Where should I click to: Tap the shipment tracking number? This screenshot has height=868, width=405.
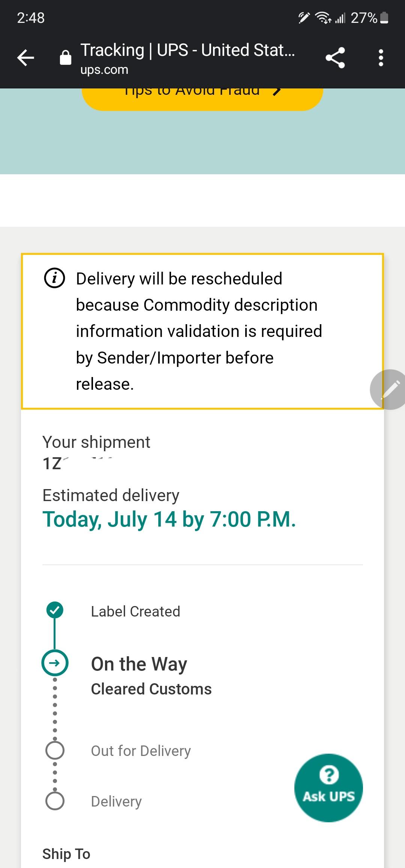tap(78, 464)
